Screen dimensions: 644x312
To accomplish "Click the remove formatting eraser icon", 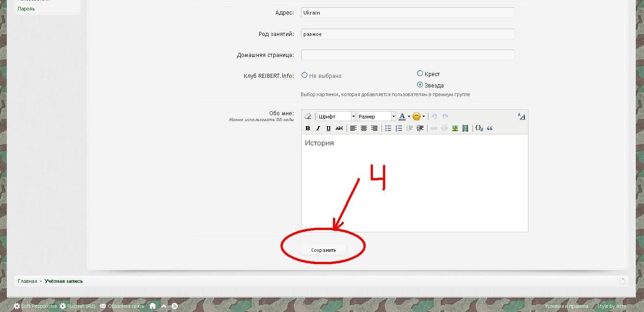I will 308,117.
